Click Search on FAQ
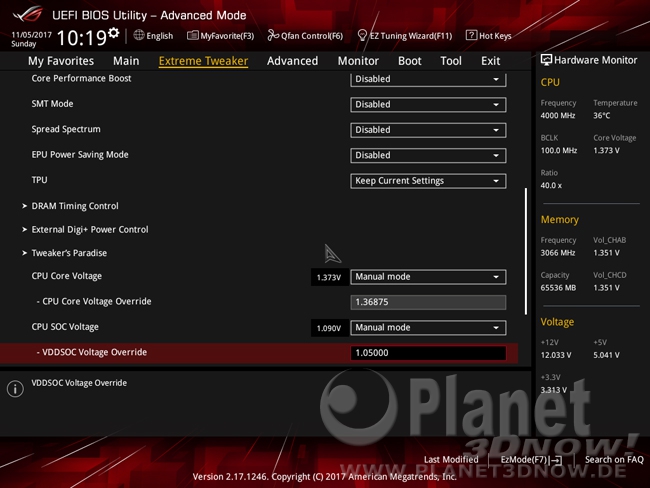The width and height of the screenshot is (650, 488). [614, 459]
